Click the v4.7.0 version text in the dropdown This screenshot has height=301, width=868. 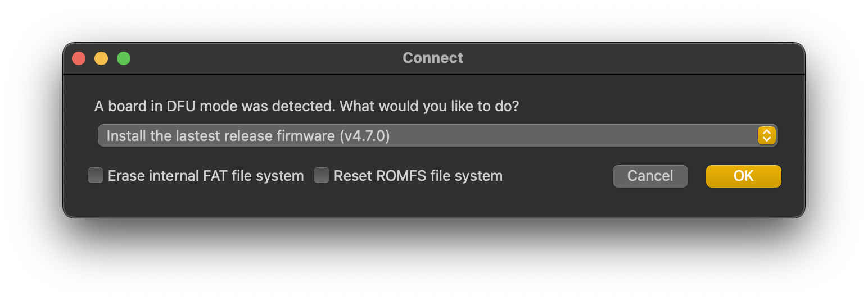pos(365,136)
